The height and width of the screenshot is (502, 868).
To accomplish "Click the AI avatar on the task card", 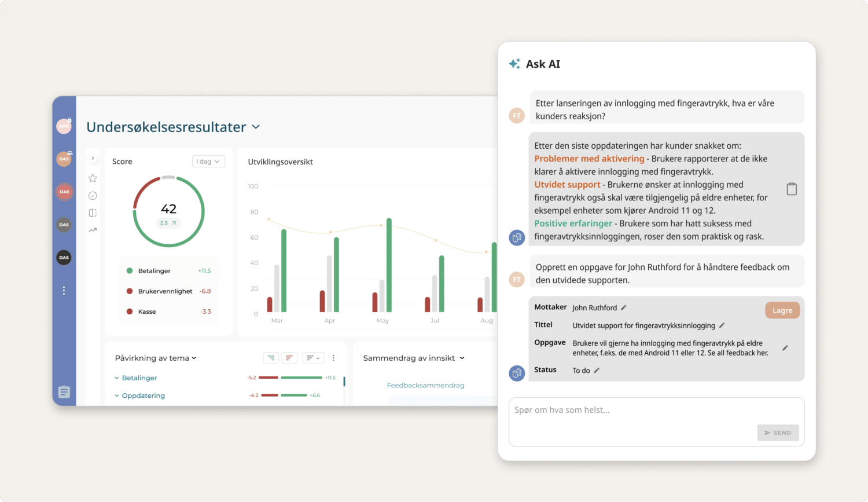I will (516, 373).
